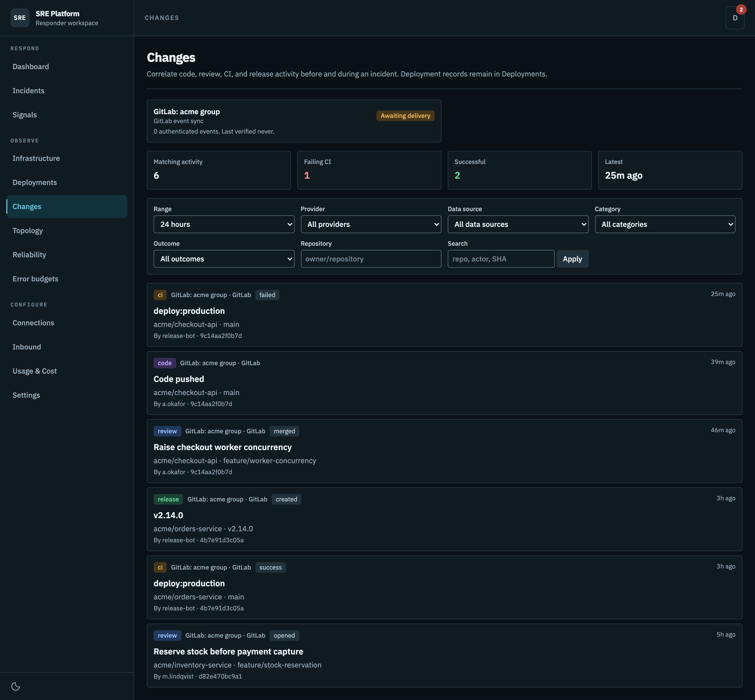Open the Code pushed event
This screenshot has height=700, width=755.
(444, 383)
